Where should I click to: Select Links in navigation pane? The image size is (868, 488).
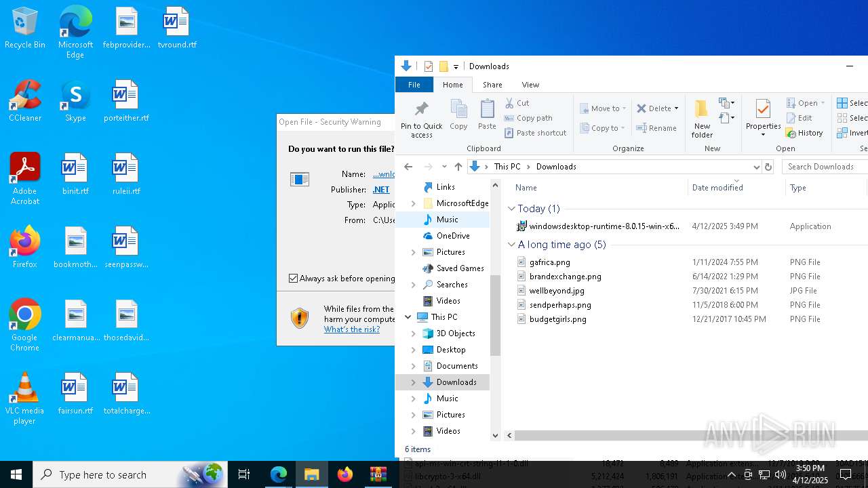(445, 187)
